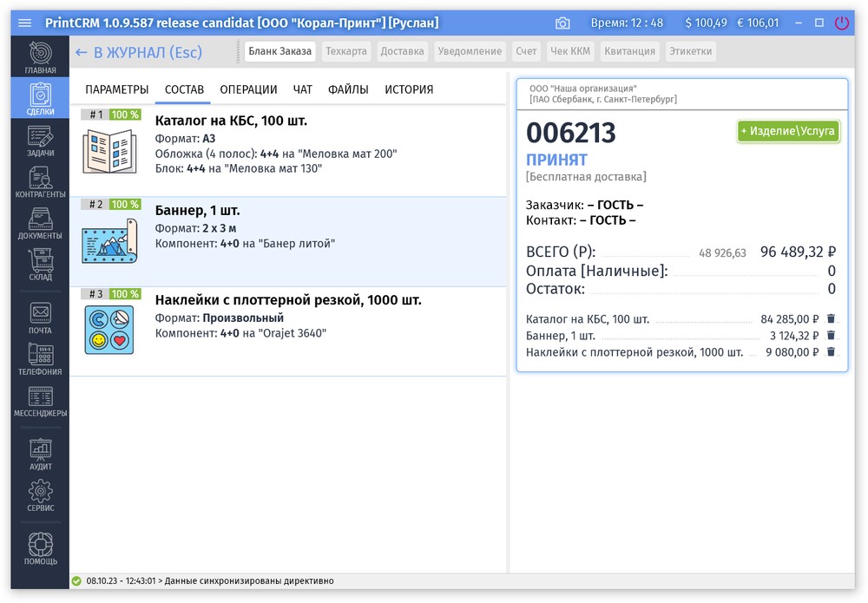The width and height of the screenshot is (868, 603).
Task: Select the Техкарта document button
Action: tap(346, 51)
